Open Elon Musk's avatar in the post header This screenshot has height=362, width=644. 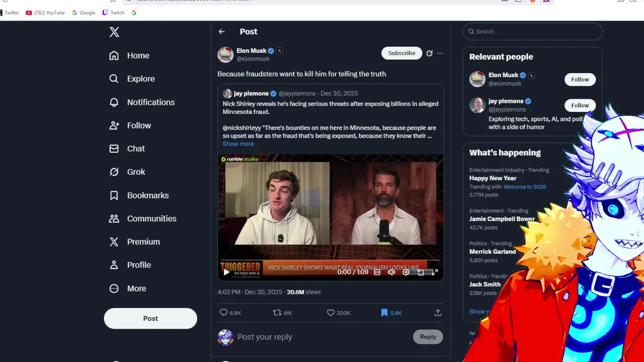225,54
